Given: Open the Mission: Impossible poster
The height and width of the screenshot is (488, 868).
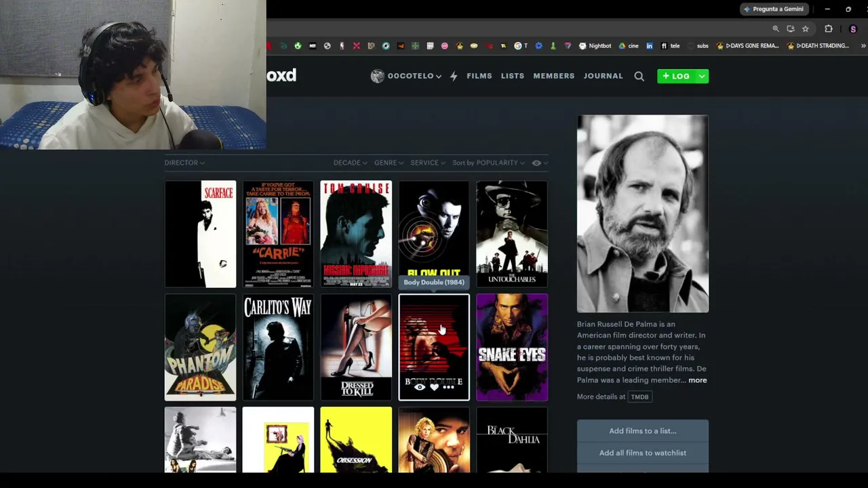Looking at the screenshot, I should click(x=356, y=234).
